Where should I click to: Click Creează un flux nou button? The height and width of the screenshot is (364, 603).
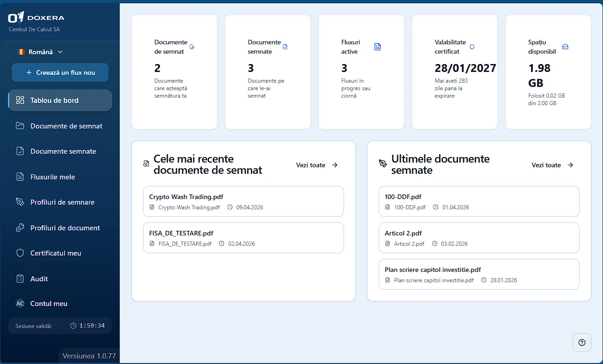[x=60, y=72]
